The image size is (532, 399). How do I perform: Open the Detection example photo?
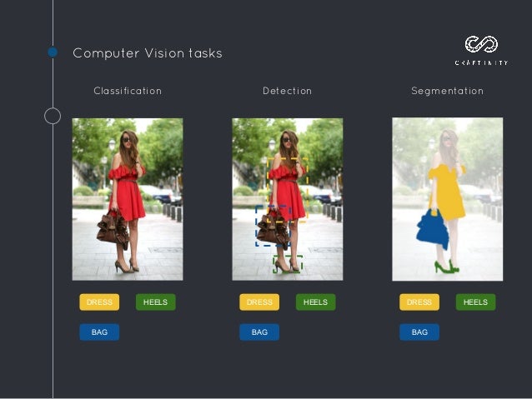(x=288, y=199)
